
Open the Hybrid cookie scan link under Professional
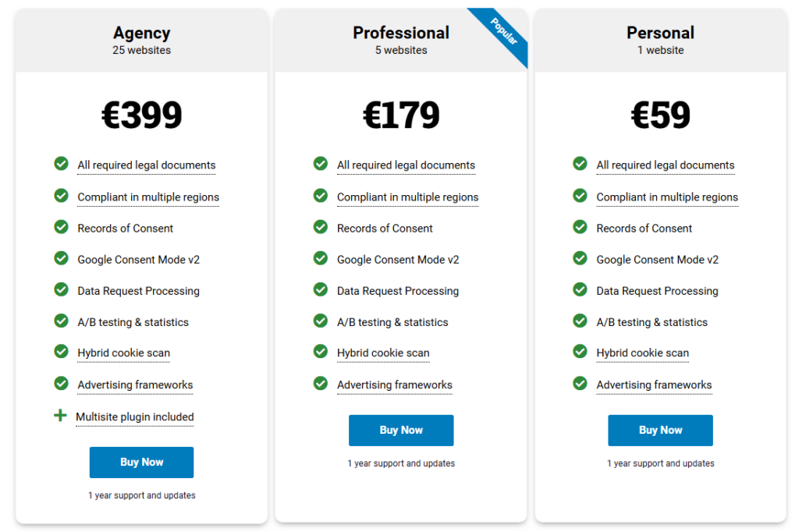pos(383,353)
